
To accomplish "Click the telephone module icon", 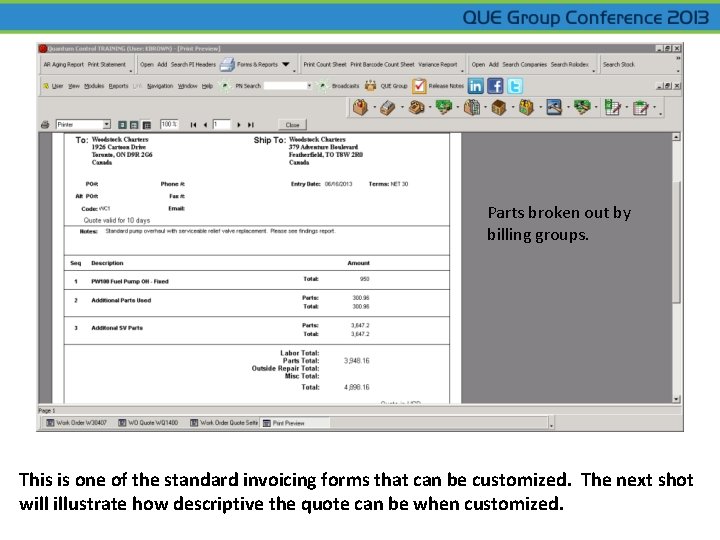I will (416, 107).
